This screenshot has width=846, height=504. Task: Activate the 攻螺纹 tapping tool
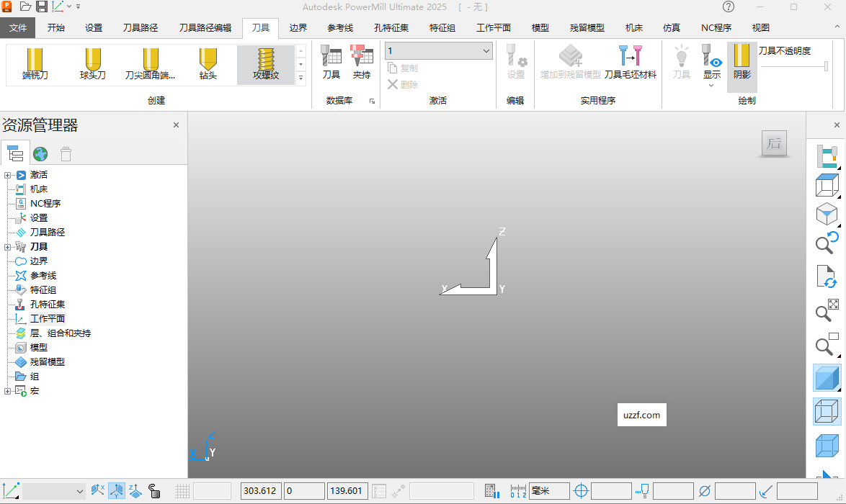coord(267,65)
